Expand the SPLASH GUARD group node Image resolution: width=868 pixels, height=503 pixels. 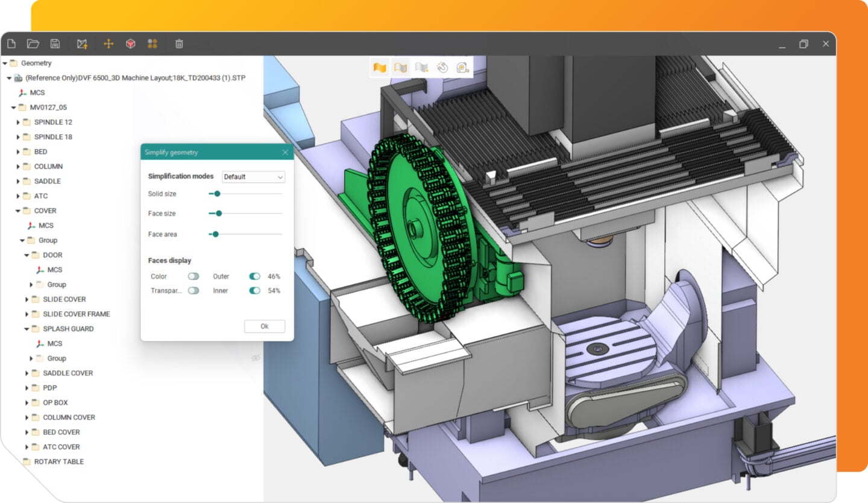coord(26,329)
